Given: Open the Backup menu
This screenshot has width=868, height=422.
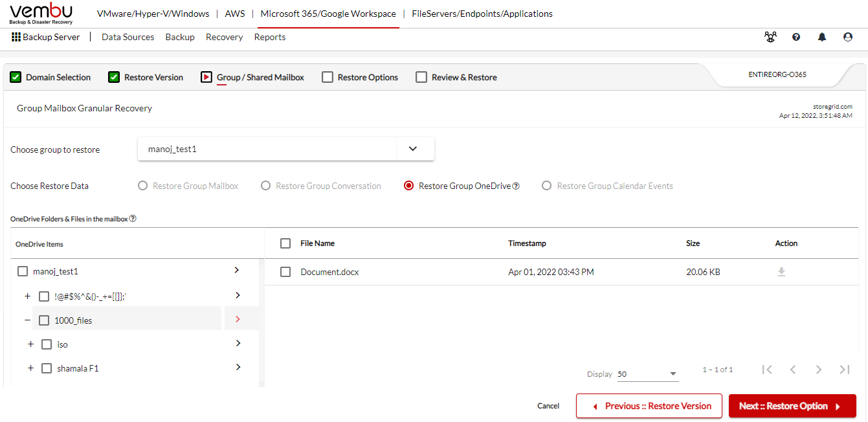Looking at the screenshot, I should click(x=180, y=38).
